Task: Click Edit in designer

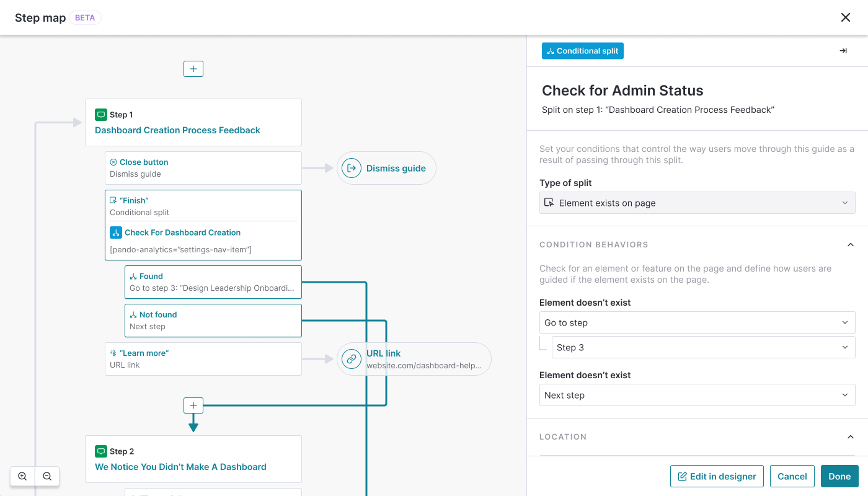Action: (x=717, y=476)
